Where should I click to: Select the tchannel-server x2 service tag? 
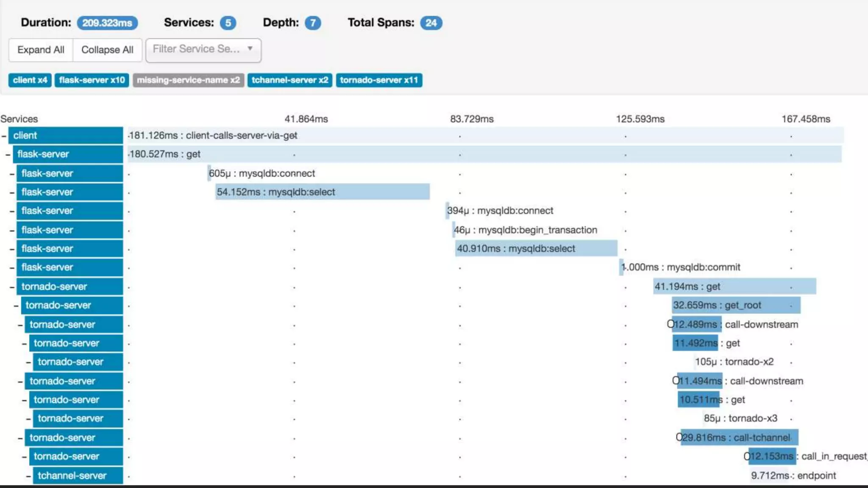289,80
